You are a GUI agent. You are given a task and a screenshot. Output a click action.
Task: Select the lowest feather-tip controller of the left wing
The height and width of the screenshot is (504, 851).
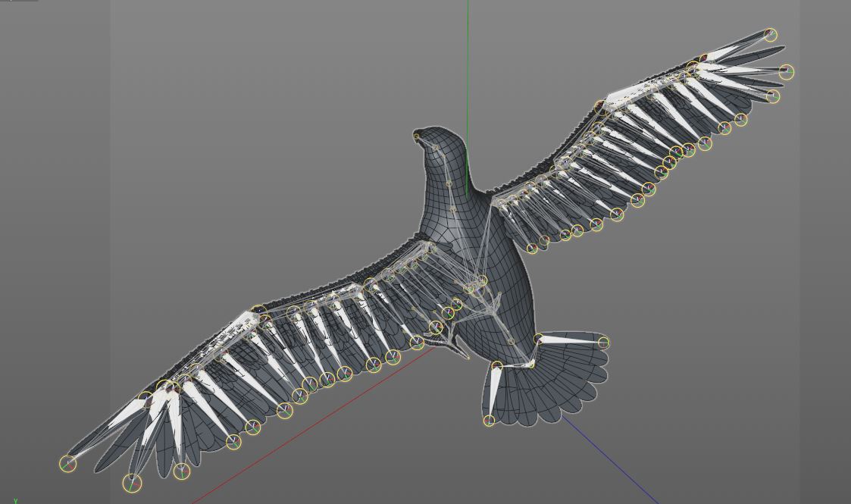click(132, 482)
